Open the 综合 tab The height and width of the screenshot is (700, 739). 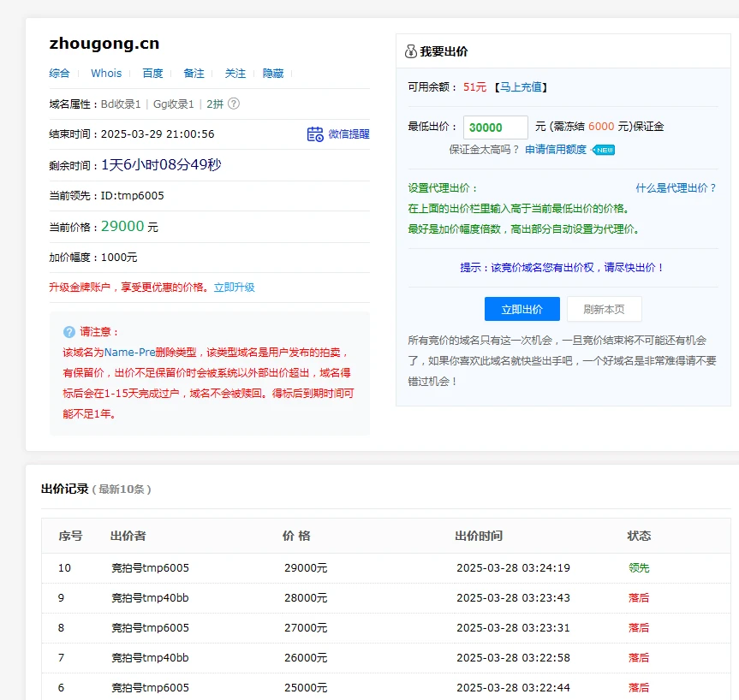(59, 74)
